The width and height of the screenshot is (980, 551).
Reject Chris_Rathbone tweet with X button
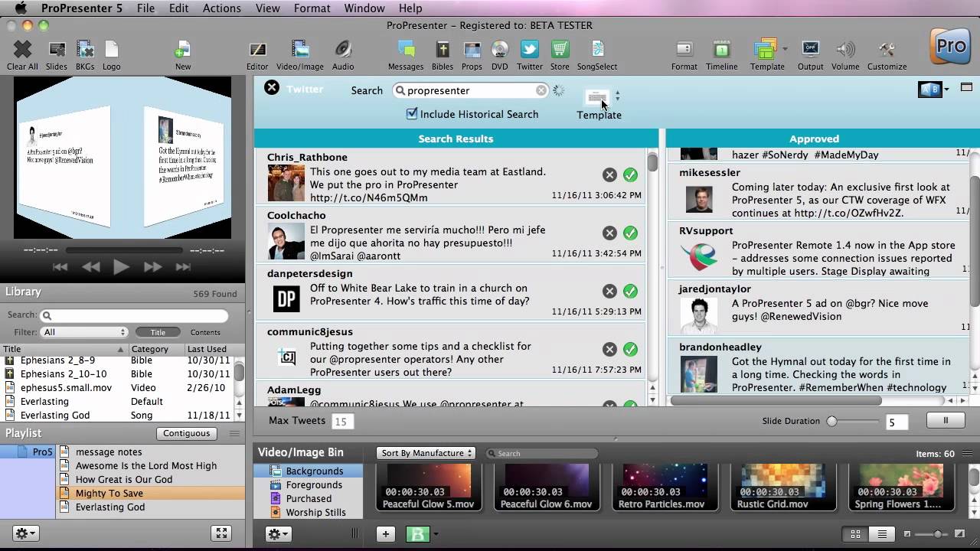tap(609, 174)
